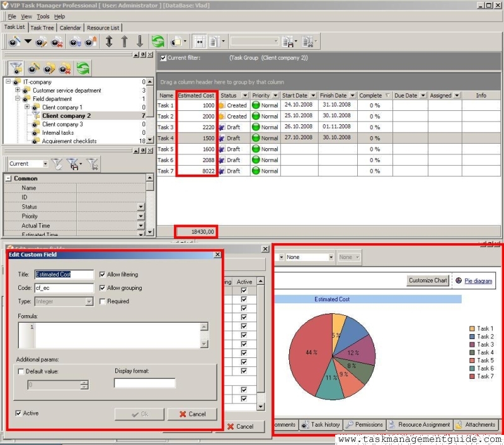Uncheck the Current filter checkbox
The height and width of the screenshot is (445, 504).
[163, 58]
